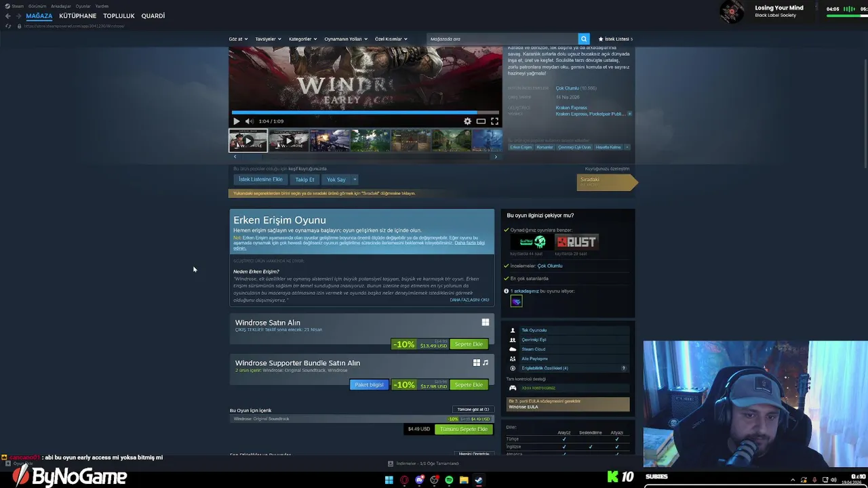Open the Steam Cloud feature link
Screen dimensions: 868x488
pyautogui.click(x=533, y=349)
